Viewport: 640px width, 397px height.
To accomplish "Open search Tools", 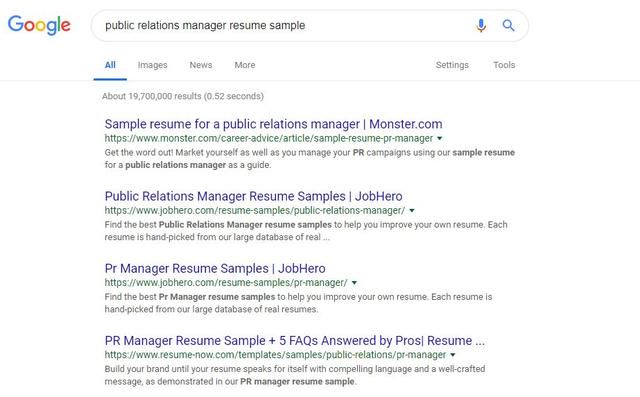I will [x=504, y=65].
